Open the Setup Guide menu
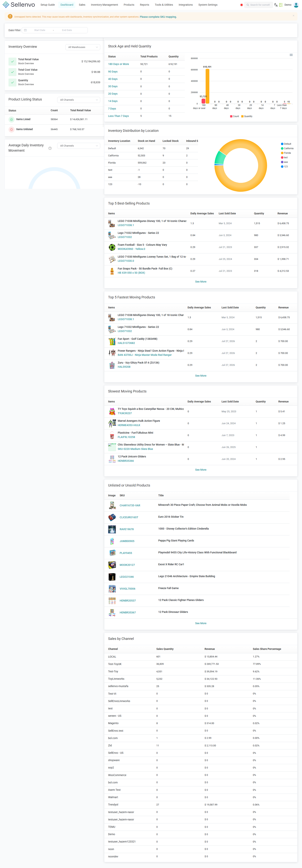This screenshot has width=302, height=868. tap(48, 5)
